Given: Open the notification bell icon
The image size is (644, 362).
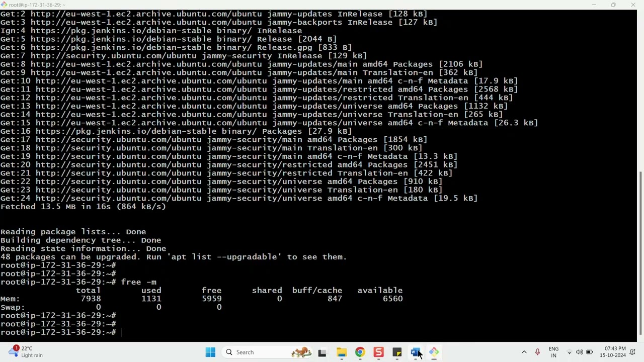Looking at the screenshot, I should pos(632,352).
